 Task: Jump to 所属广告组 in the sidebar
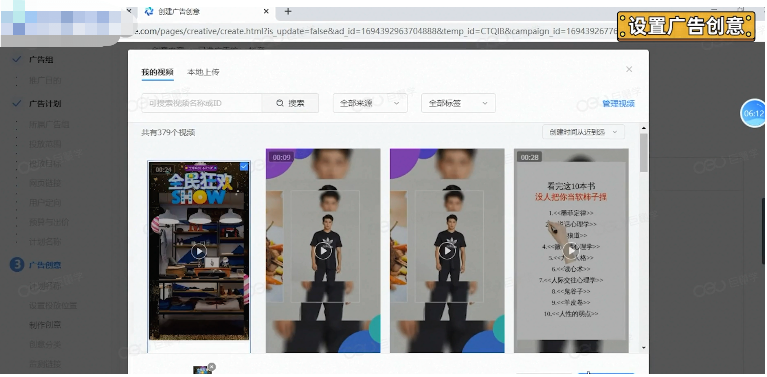pos(48,124)
